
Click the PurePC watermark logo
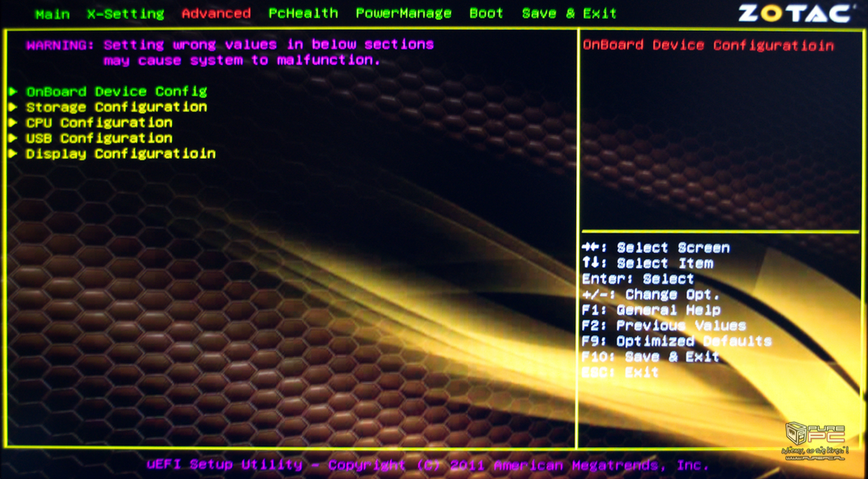point(816,441)
